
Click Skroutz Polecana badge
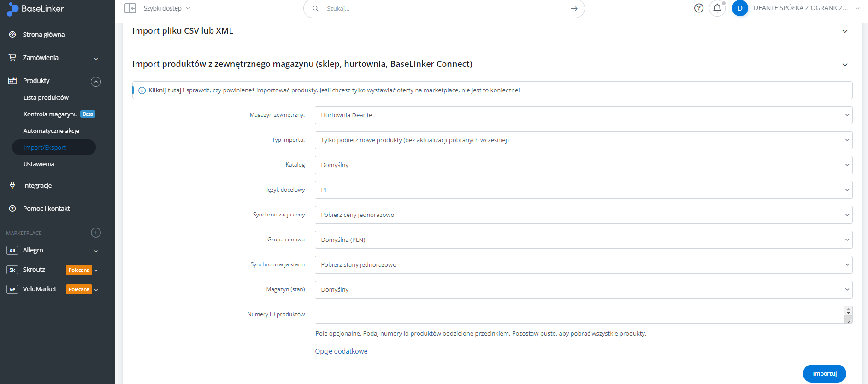[x=79, y=270]
